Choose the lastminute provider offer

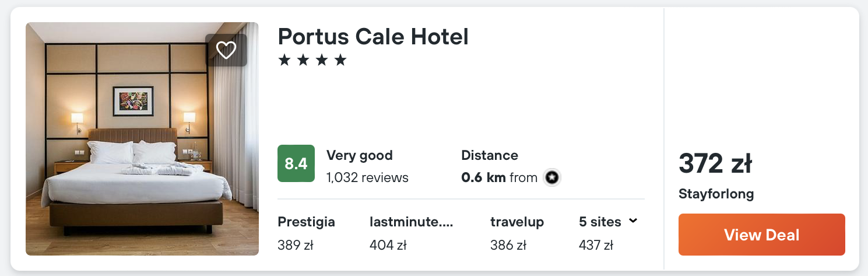click(x=411, y=222)
